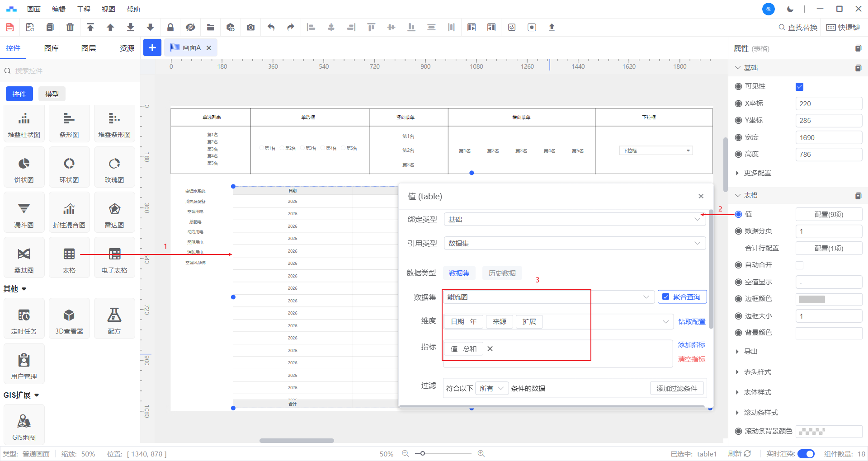The height and width of the screenshot is (461, 868).
Task: Click the undo arrow icon
Action: click(x=271, y=28)
